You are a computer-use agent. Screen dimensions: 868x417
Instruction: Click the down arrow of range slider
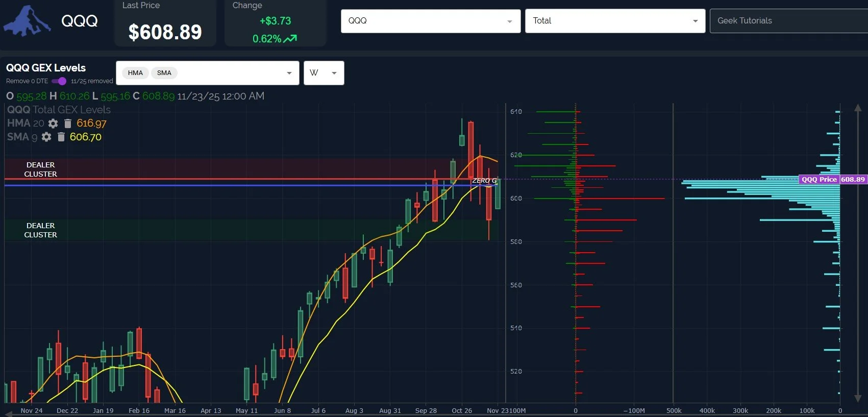coord(858,398)
